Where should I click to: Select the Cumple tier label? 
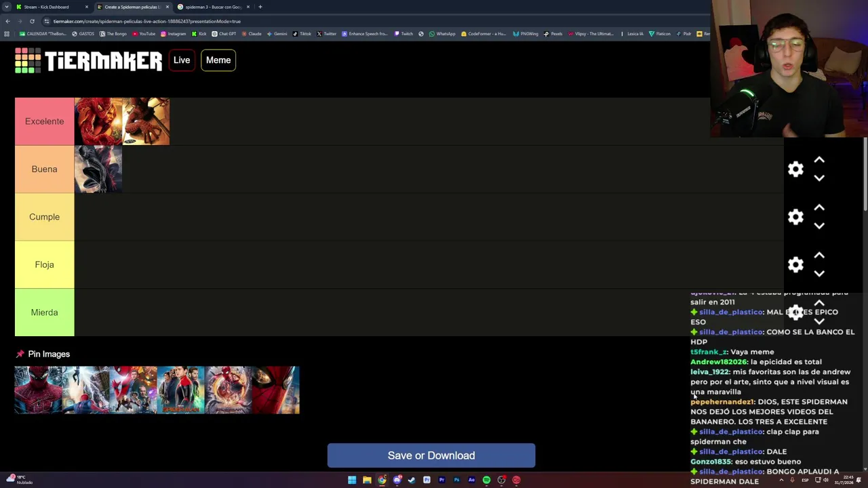[x=44, y=217]
